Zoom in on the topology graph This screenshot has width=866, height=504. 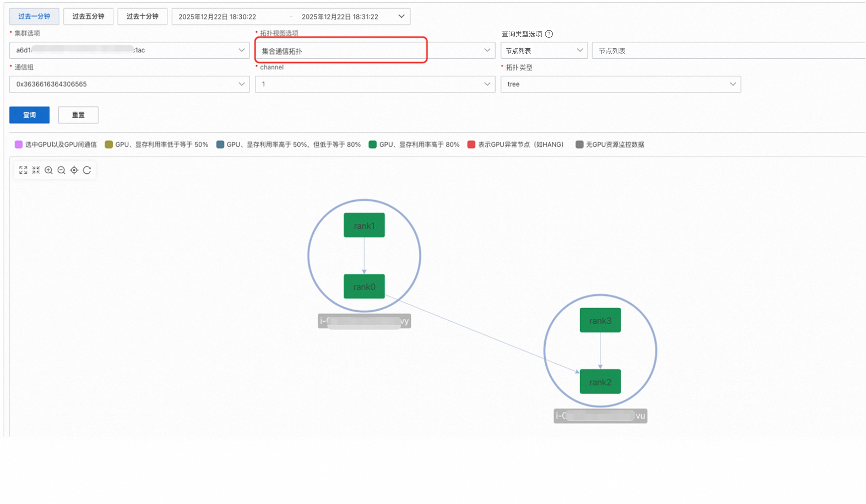point(49,170)
